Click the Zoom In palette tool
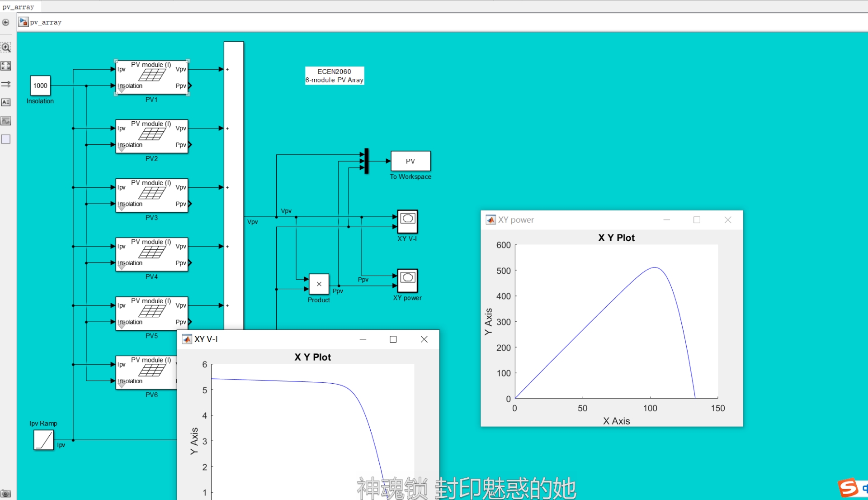The height and width of the screenshot is (500, 868). 6,48
